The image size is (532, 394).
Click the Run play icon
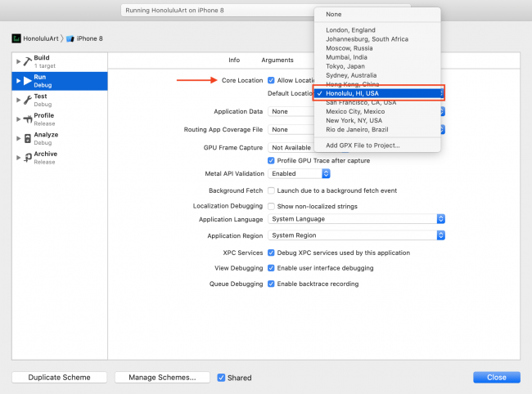point(28,81)
